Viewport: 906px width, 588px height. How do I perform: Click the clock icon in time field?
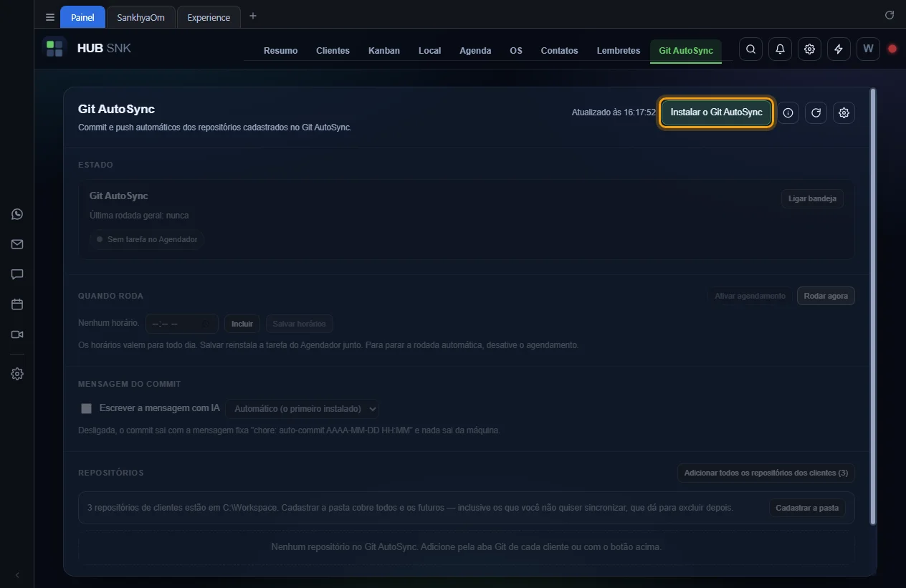206,324
